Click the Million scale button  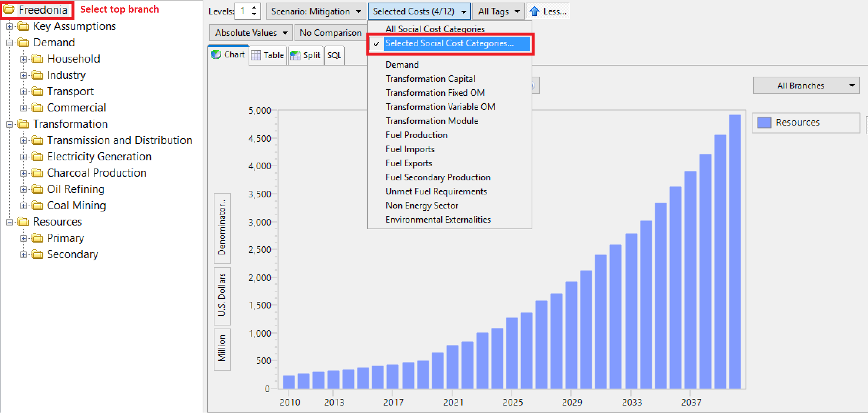point(222,349)
